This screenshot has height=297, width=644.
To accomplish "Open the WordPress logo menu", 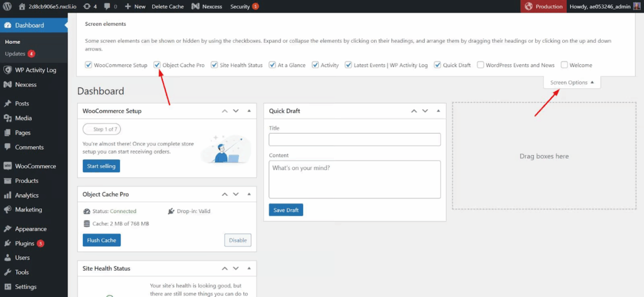I will 7,6.
